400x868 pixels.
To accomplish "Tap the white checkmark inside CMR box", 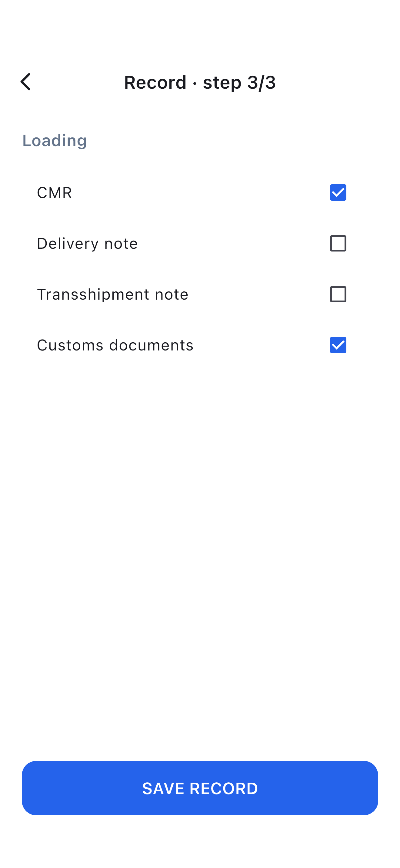I will pyautogui.click(x=338, y=193).
